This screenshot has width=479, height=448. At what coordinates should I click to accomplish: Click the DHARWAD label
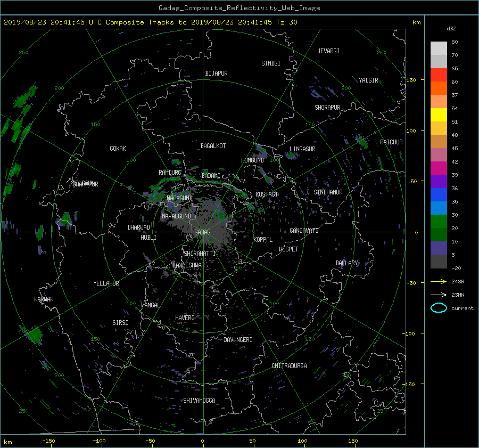pos(139,227)
